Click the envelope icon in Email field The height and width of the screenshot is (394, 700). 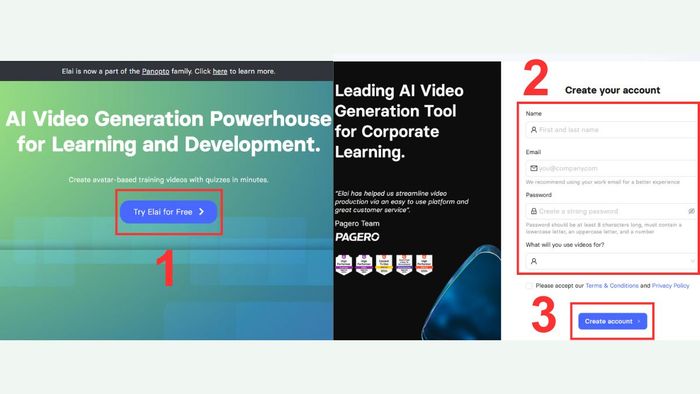tap(533, 168)
